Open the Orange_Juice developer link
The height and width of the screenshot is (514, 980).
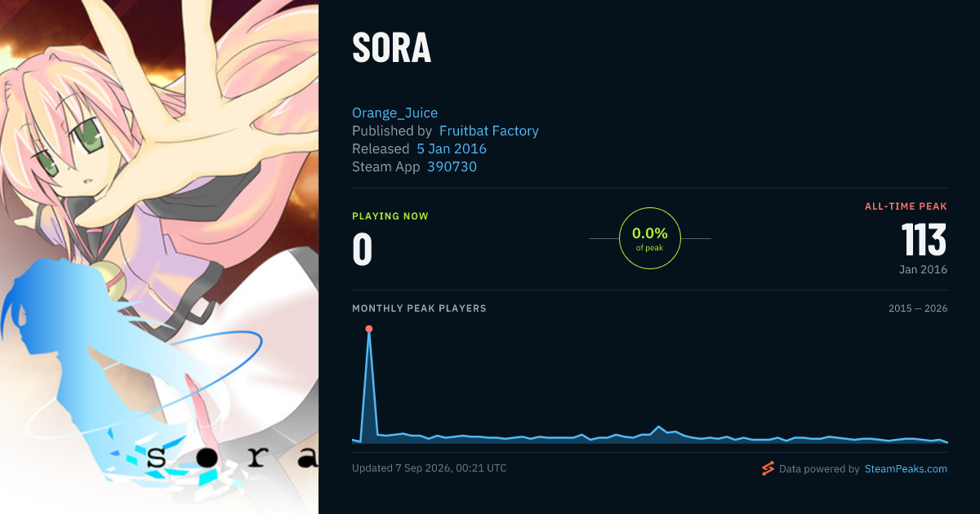tap(395, 113)
